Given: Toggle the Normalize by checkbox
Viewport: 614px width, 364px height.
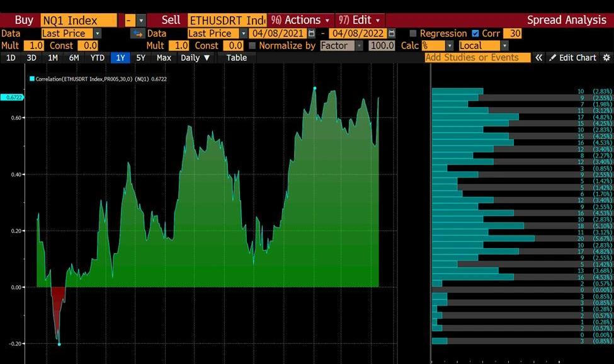Looking at the screenshot, I should click(x=253, y=45).
